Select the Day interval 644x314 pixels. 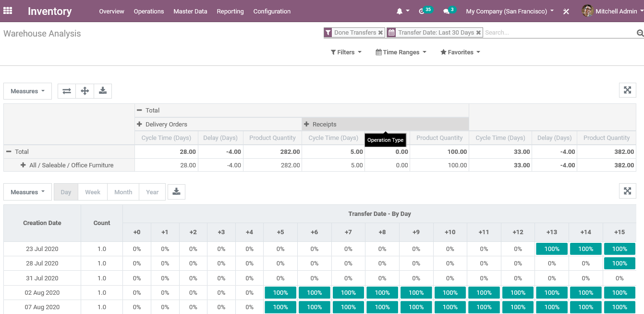coord(66,192)
